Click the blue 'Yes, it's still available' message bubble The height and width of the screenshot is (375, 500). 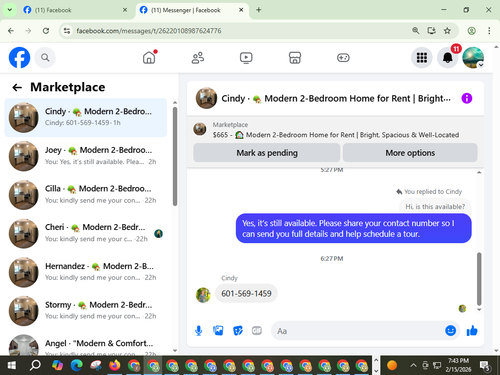coord(354,229)
